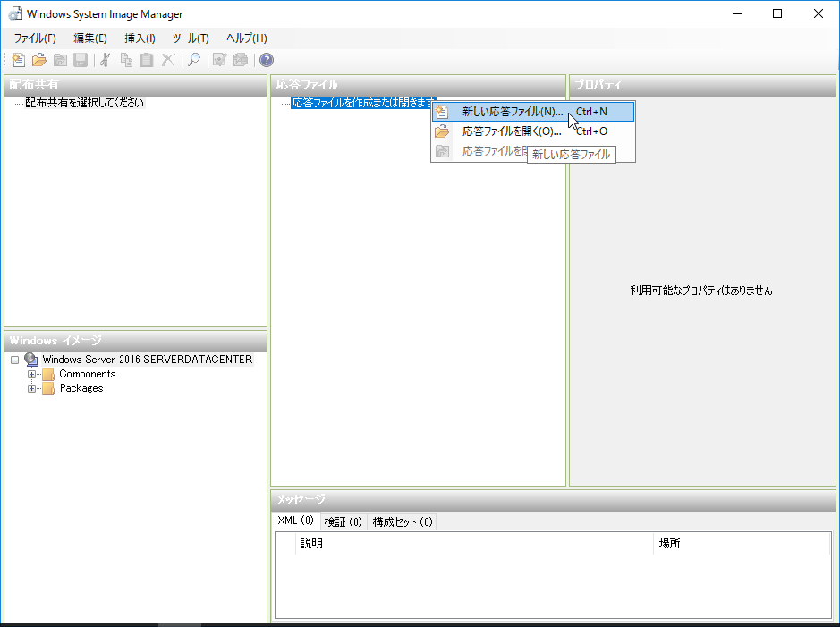
Task: Collapse the Windows Server 2016 SERVERDATACENTER node
Action: point(14,360)
